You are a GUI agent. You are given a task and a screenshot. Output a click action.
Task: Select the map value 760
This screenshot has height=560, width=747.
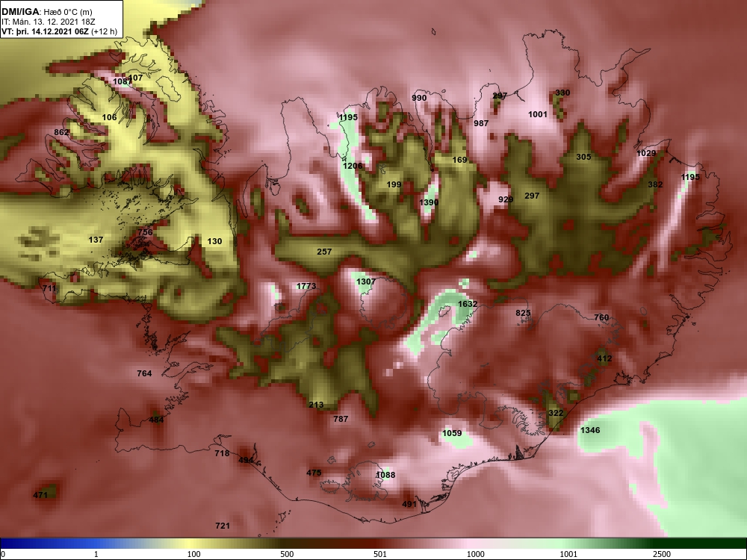[601, 317]
